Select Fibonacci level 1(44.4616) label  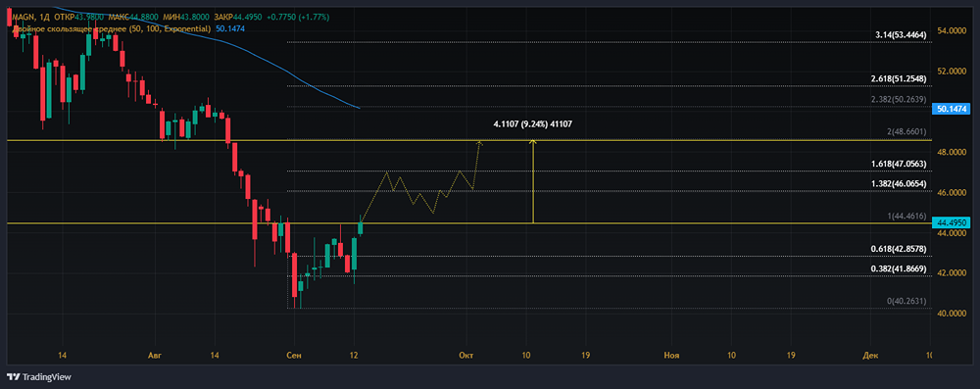click(x=906, y=216)
